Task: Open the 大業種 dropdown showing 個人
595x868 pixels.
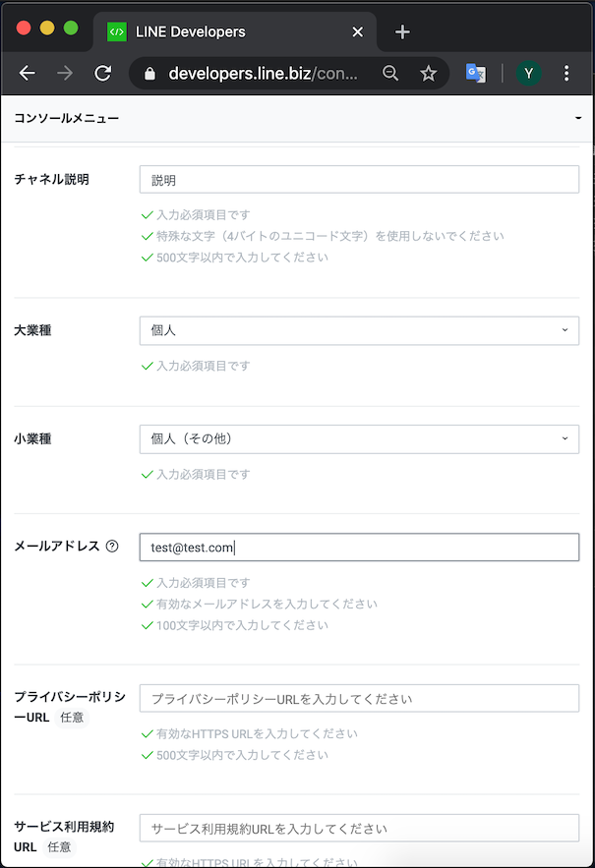Action: tap(359, 330)
